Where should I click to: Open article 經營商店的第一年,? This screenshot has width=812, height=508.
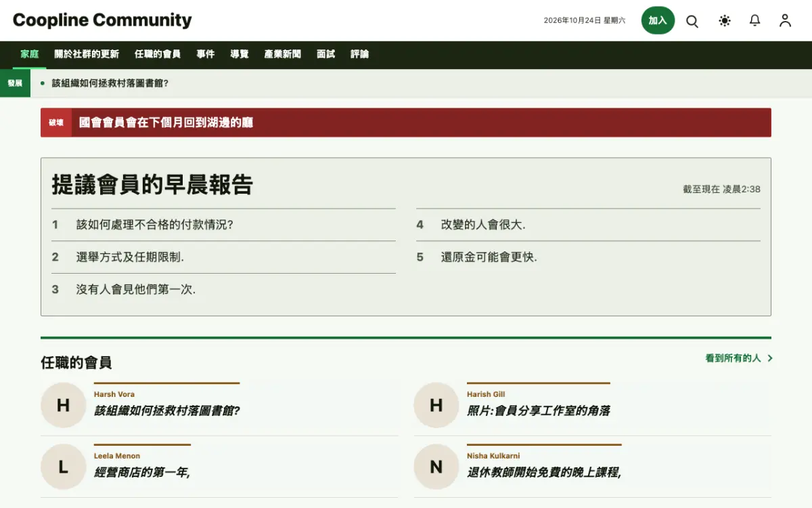tap(142, 472)
